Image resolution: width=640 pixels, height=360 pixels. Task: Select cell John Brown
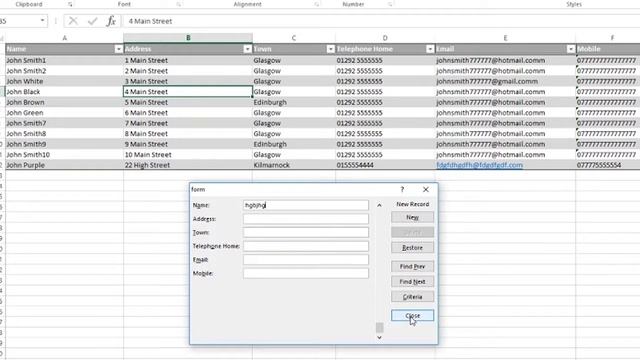(x=64, y=102)
